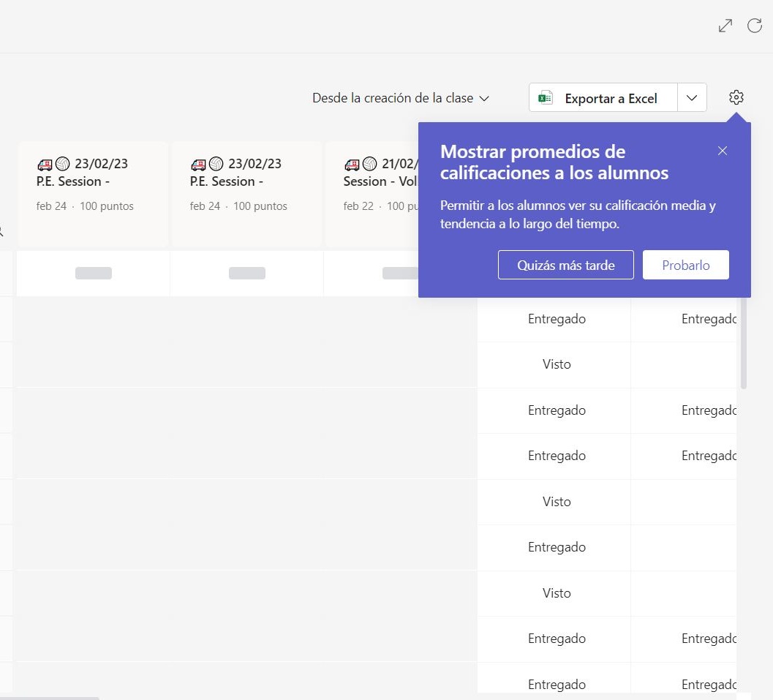This screenshot has width=773, height=700.
Task: Expand the Exportar a Excel dropdown arrow
Action: (692, 97)
